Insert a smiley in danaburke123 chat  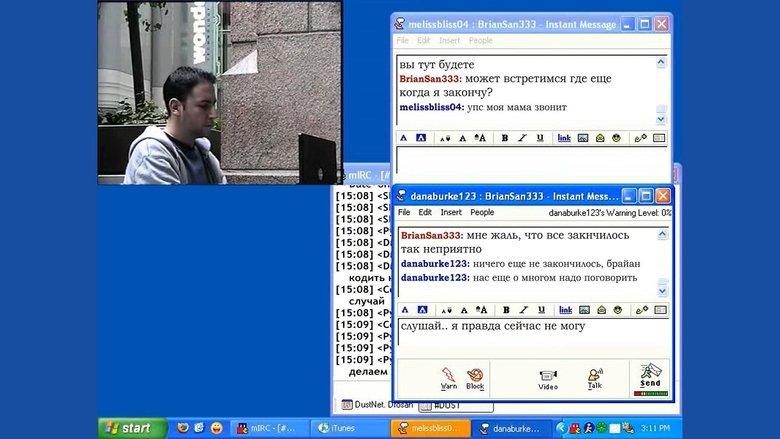coord(616,310)
